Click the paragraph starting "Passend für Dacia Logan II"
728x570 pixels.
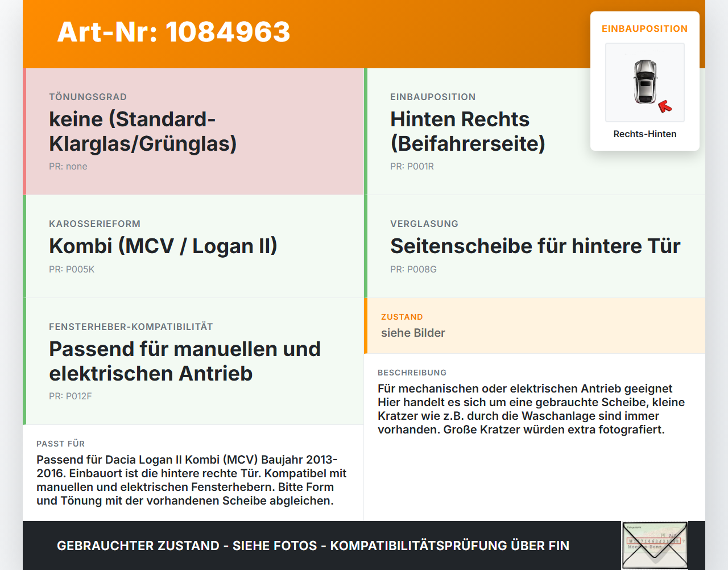tap(192, 480)
